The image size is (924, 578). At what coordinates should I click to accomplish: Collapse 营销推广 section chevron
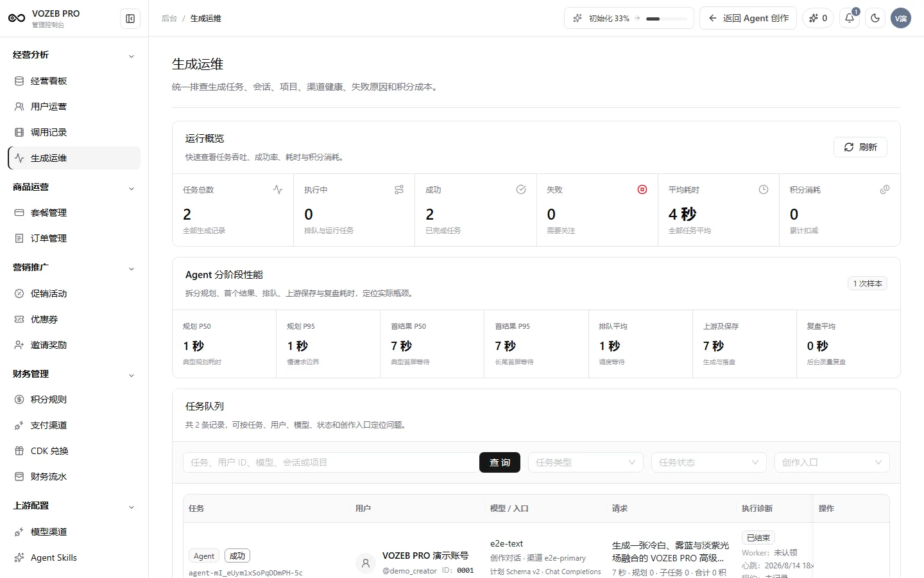tap(132, 269)
